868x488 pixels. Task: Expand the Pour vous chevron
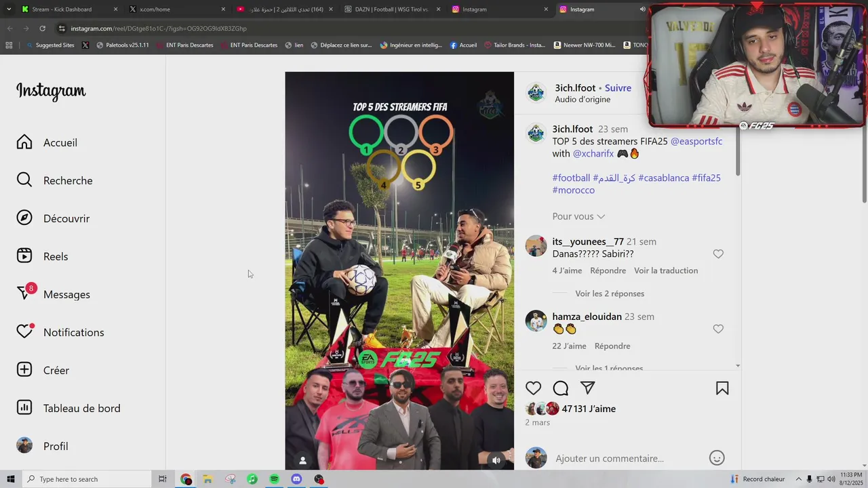click(601, 217)
